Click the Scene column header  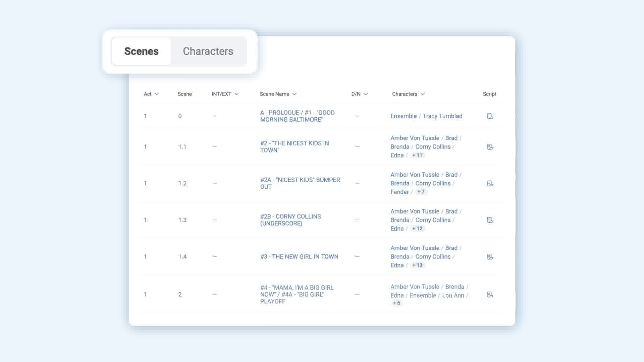click(184, 94)
